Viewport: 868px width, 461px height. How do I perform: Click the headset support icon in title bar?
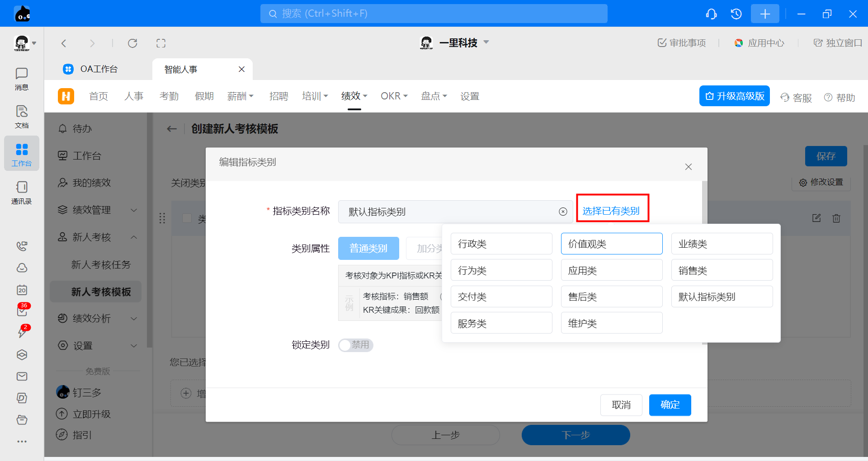(711, 14)
